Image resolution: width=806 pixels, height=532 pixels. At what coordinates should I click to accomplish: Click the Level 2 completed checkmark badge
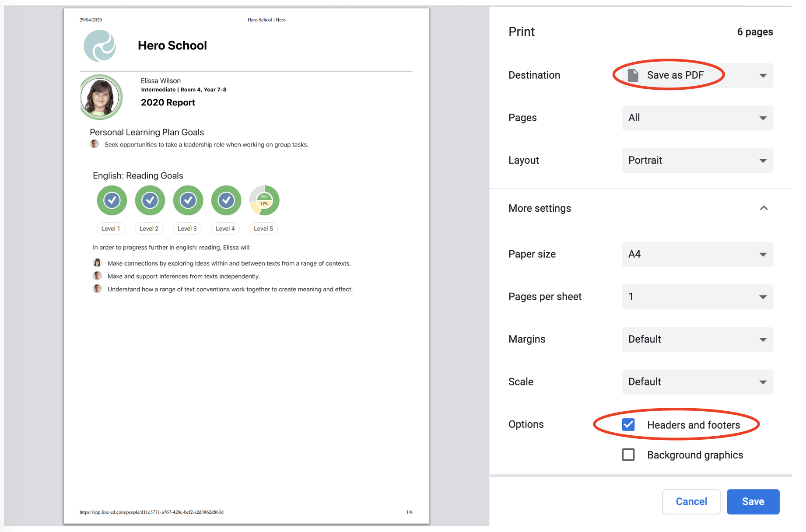(x=150, y=200)
